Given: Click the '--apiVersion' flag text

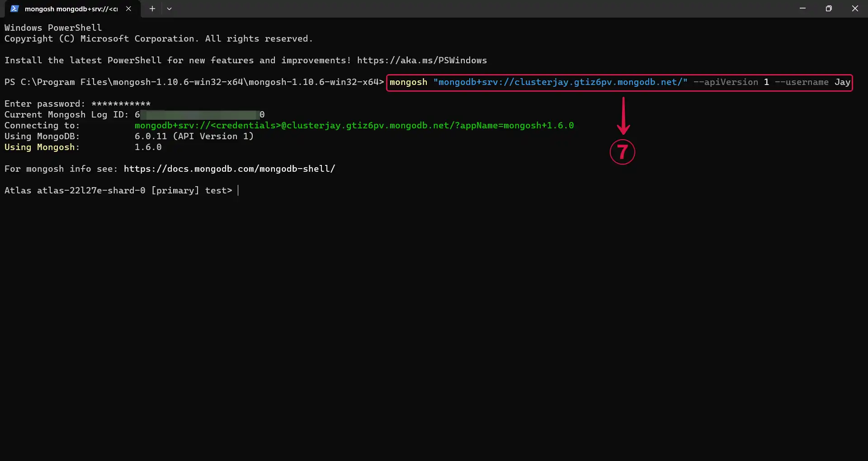Looking at the screenshot, I should 726,82.
